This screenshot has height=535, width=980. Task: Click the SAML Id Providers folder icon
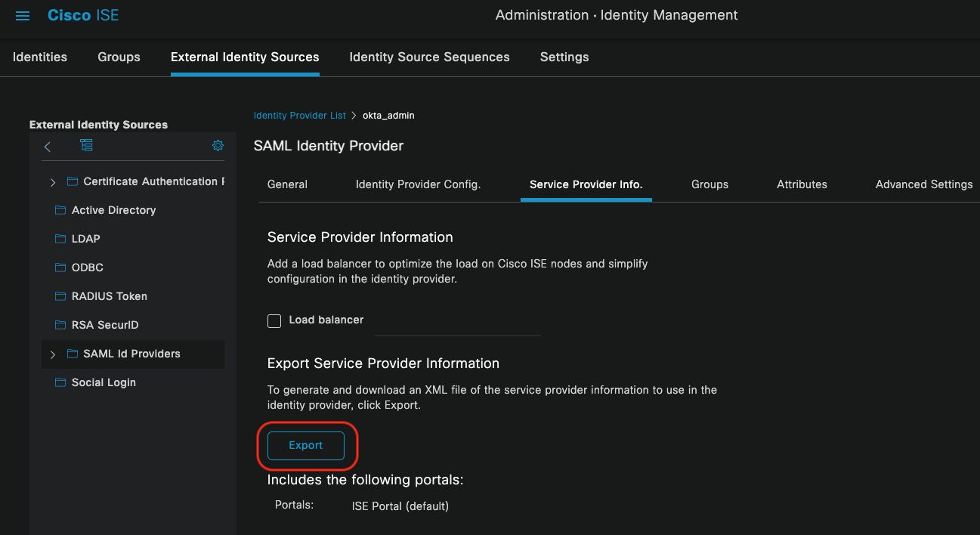73,354
